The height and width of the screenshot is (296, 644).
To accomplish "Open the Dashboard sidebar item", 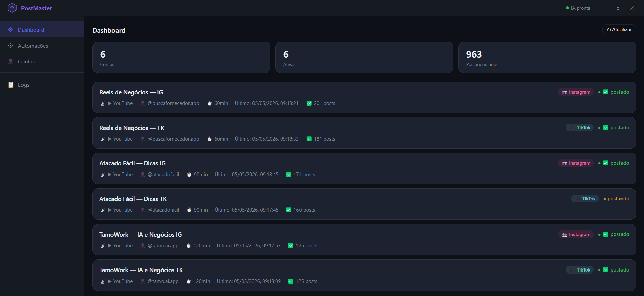I will tap(42, 30).
